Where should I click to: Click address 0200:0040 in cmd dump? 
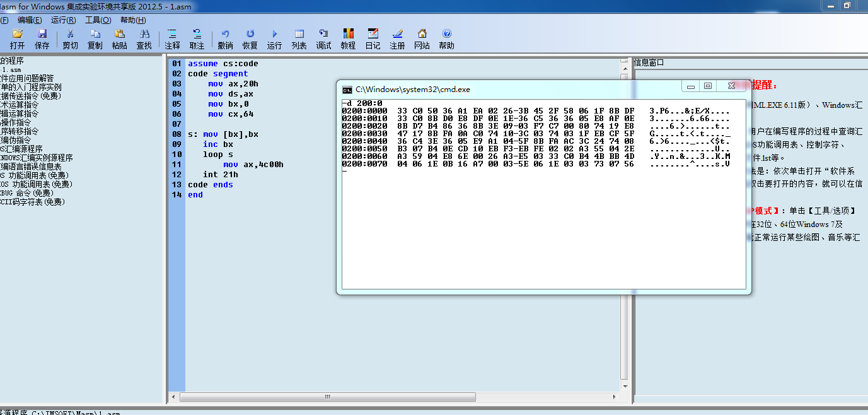[364, 141]
